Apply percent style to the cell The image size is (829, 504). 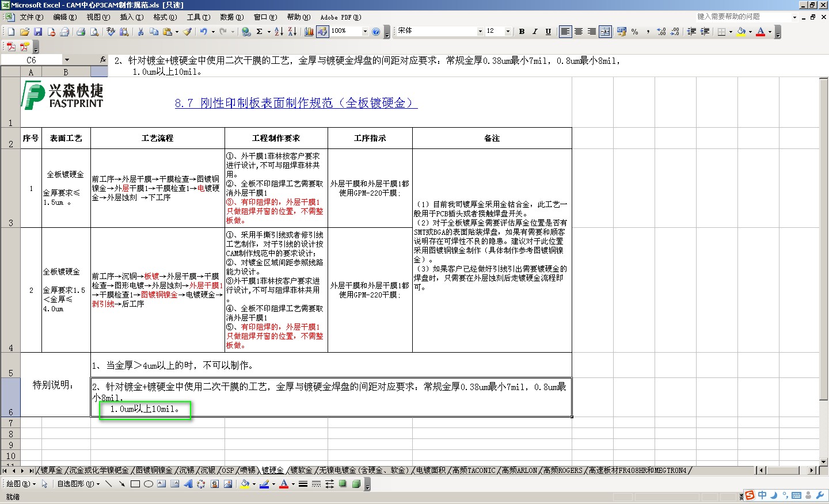click(635, 32)
